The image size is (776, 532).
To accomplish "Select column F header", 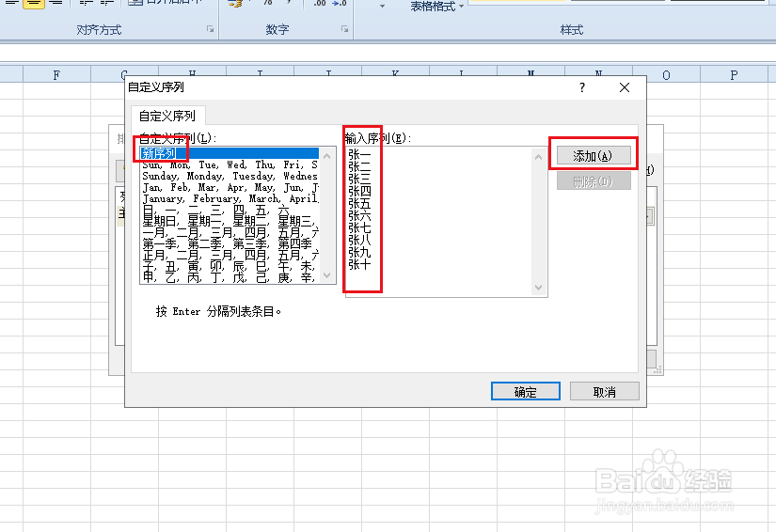I will pyautogui.click(x=57, y=74).
